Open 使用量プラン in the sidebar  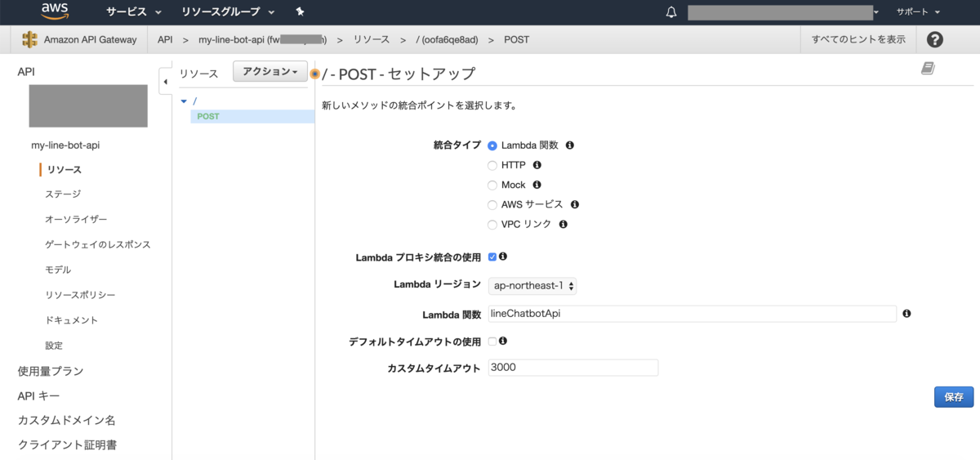51,371
